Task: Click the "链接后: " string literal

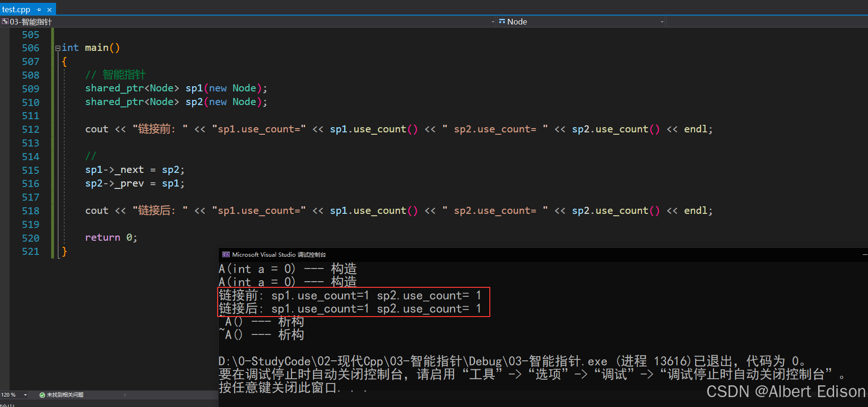Action: click(x=160, y=211)
